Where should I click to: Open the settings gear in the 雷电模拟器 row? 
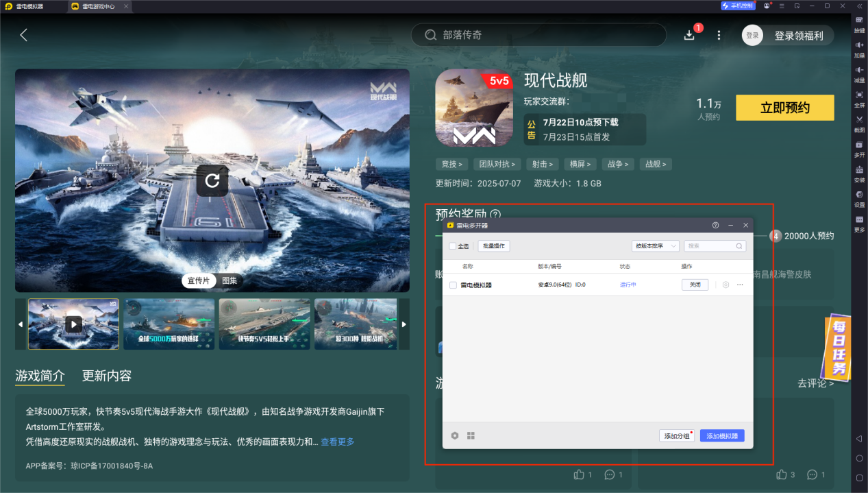726,284
